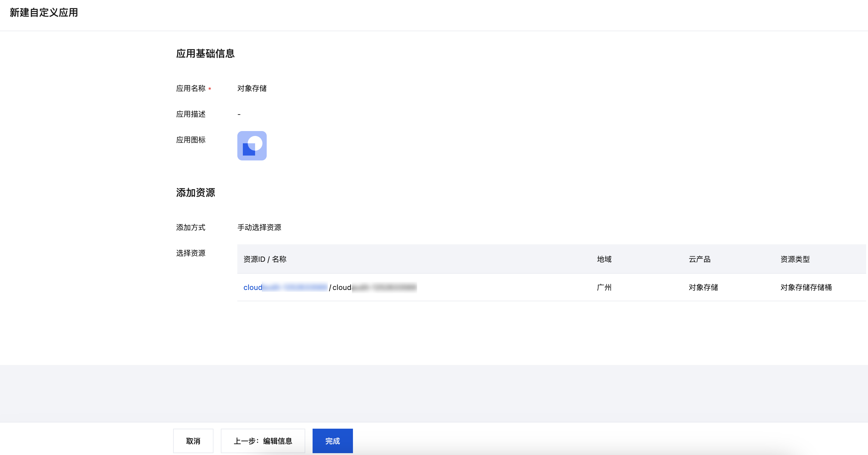This screenshot has width=868, height=455.
Task: Click the resource name text after slash
Action: [x=374, y=288]
